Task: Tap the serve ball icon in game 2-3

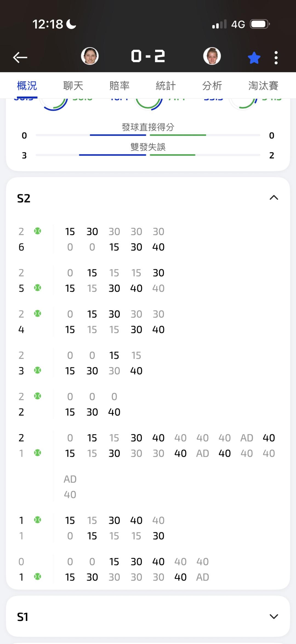Action: [x=38, y=370]
